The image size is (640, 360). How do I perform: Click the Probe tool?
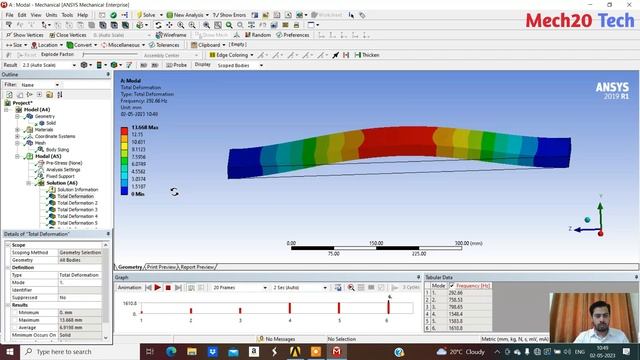point(176,65)
